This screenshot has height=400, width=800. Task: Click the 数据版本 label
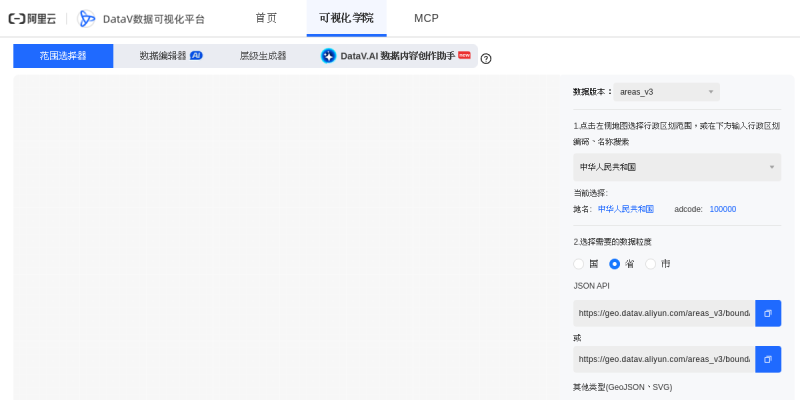coord(592,92)
